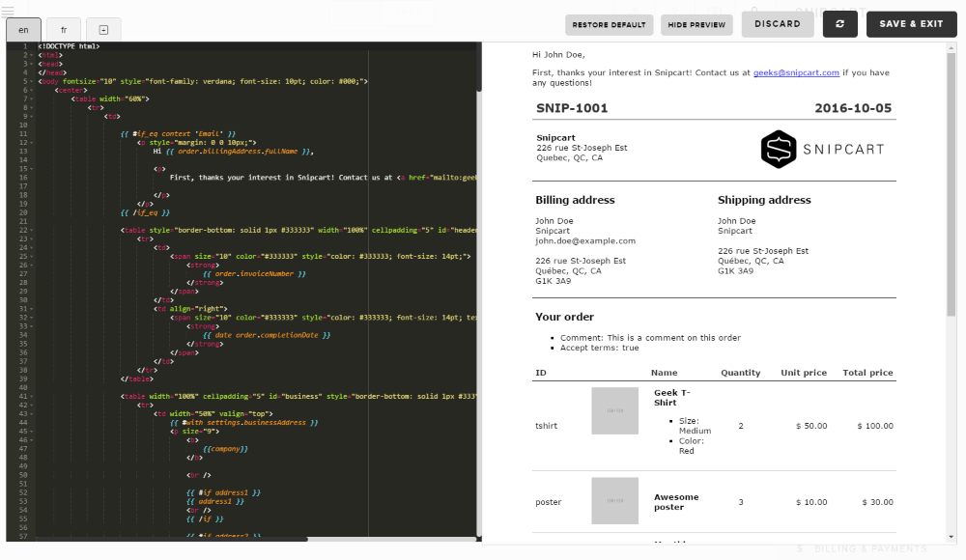Click the preview scrollbar up arrow

952,47
